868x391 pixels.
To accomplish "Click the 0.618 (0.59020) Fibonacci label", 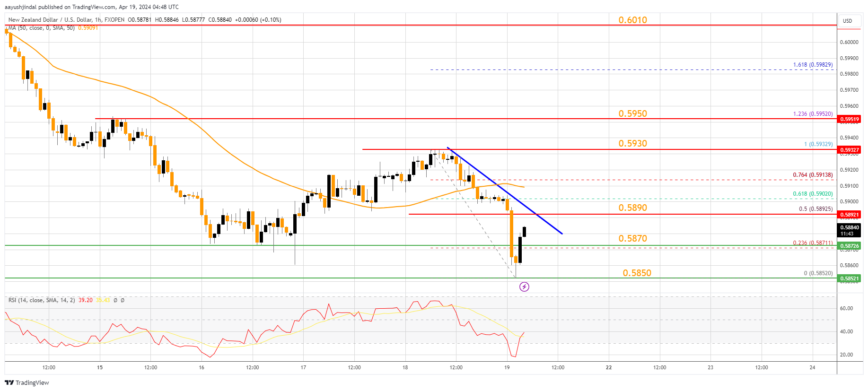I will tap(813, 194).
